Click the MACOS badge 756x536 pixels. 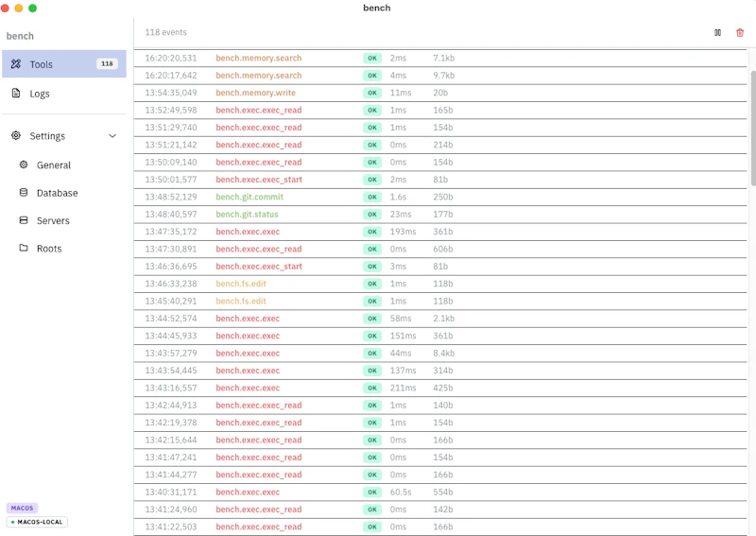pos(22,508)
